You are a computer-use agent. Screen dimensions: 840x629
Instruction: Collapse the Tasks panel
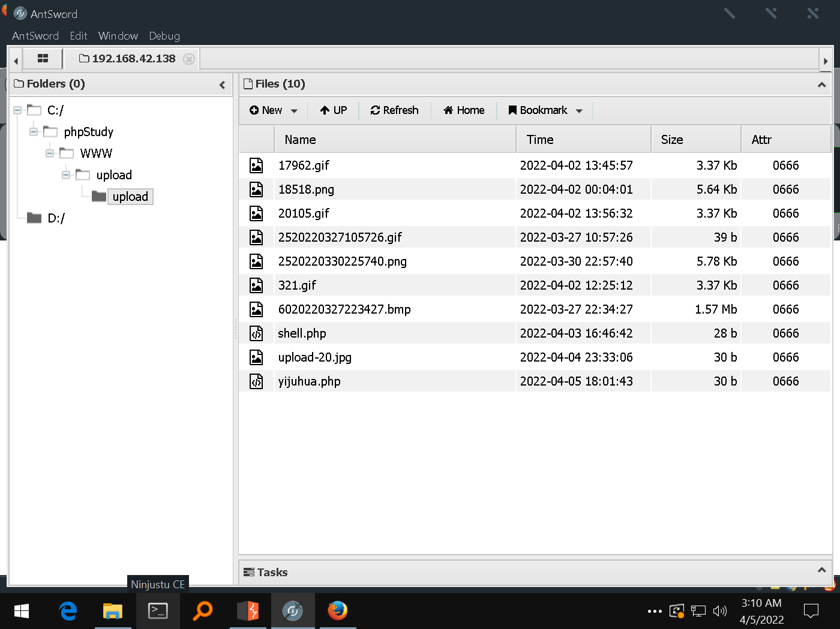tap(821, 570)
